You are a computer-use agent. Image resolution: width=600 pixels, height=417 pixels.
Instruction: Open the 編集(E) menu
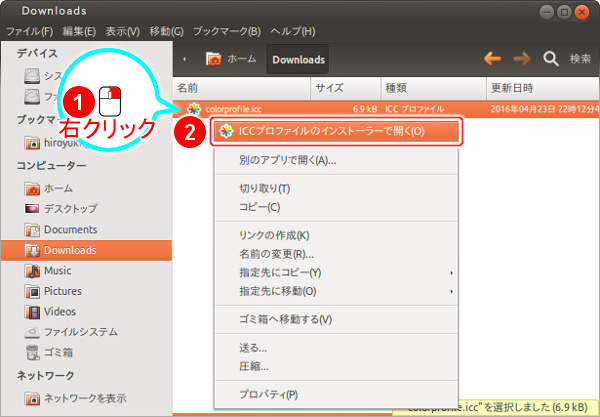point(79,31)
